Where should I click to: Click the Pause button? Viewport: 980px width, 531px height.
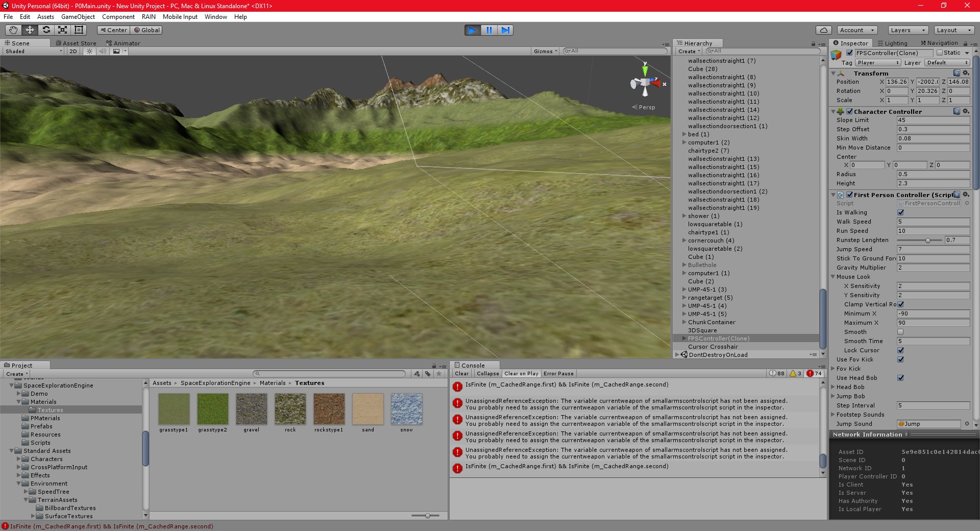click(489, 30)
